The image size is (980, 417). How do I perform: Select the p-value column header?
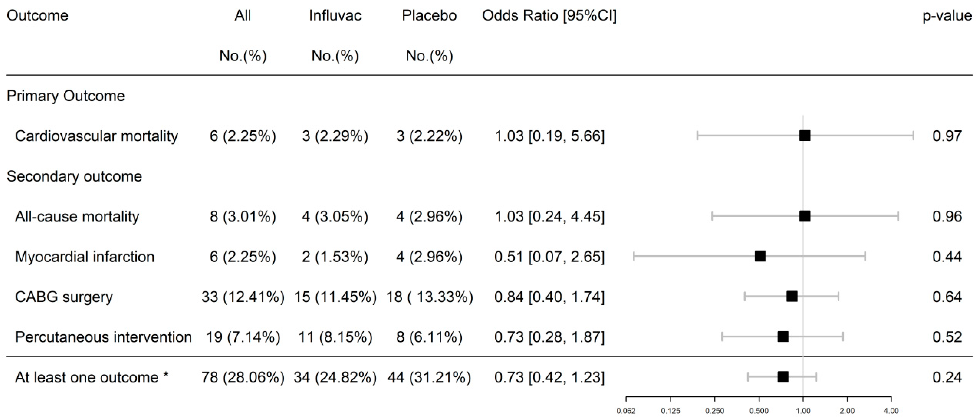click(x=947, y=16)
